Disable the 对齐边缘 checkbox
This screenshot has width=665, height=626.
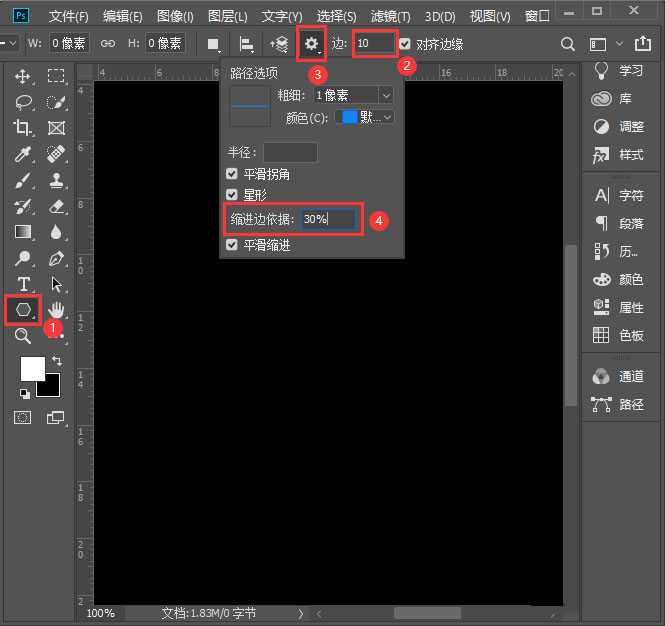[x=405, y=44]
